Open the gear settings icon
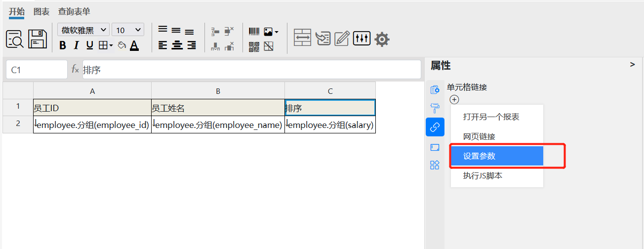Image resolution: width=644 pixels, height=249 pixels. 382,39
